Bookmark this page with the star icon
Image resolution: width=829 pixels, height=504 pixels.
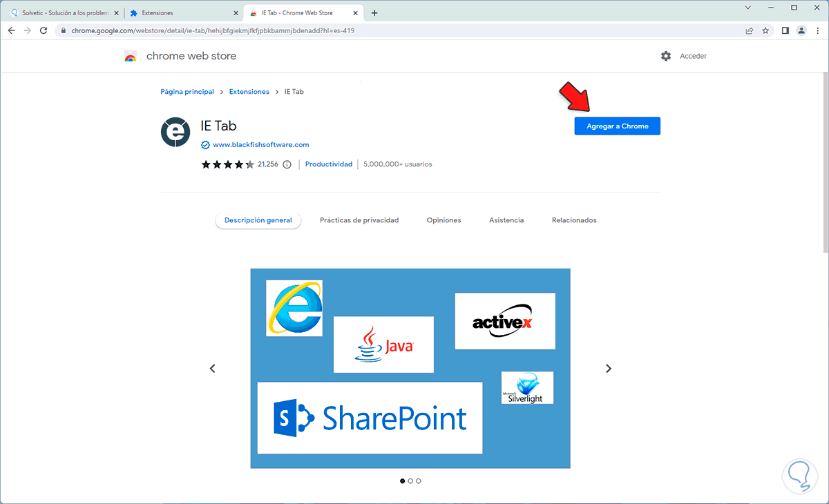[765, 30]
